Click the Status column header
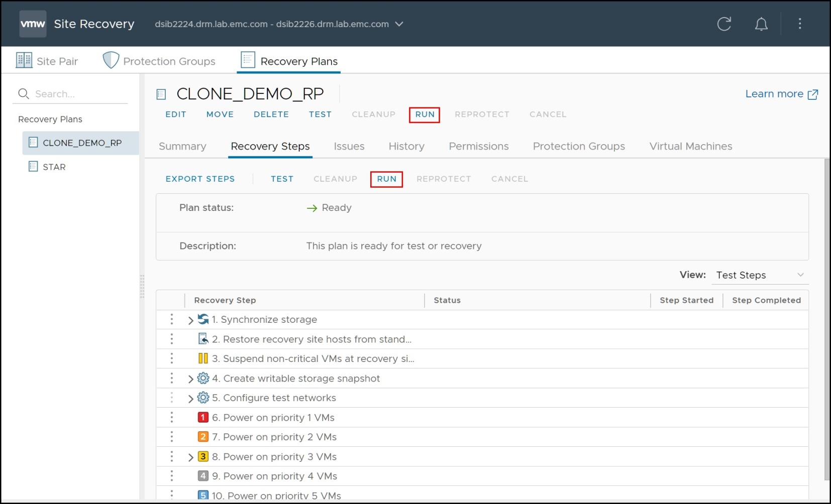 (447, 300)
